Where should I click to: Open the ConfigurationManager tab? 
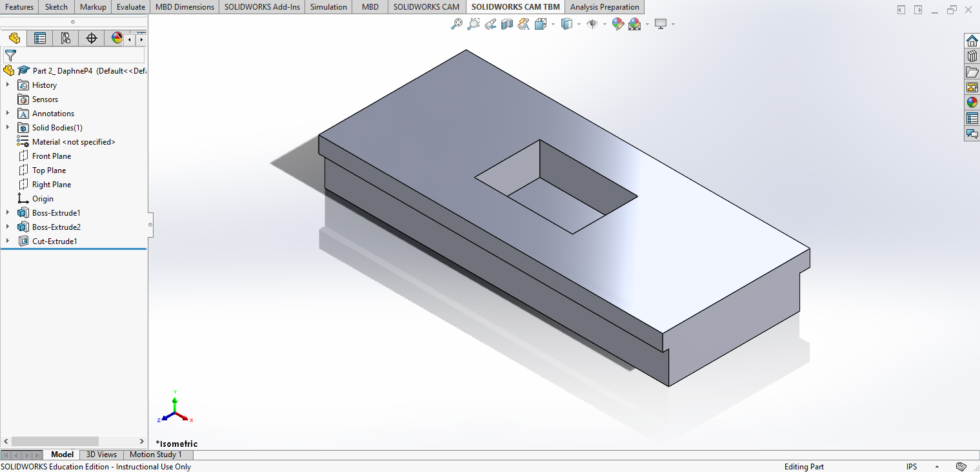tap(66, 38)
